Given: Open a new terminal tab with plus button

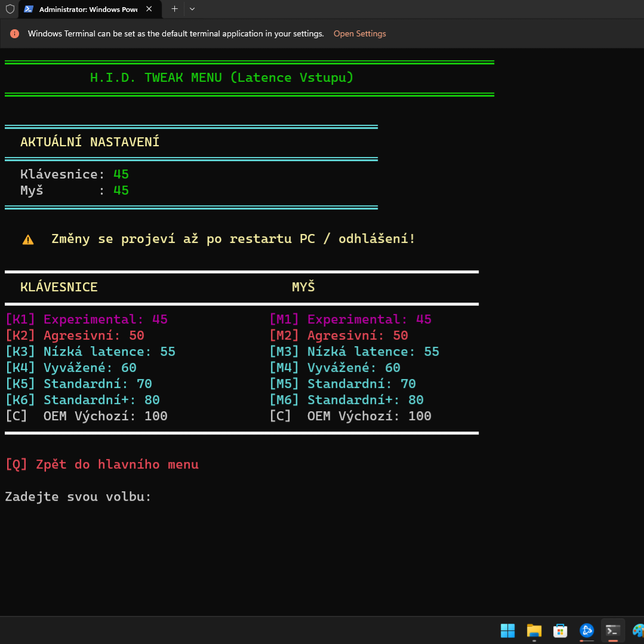Looking at the screenshot, I should [174, 9].
